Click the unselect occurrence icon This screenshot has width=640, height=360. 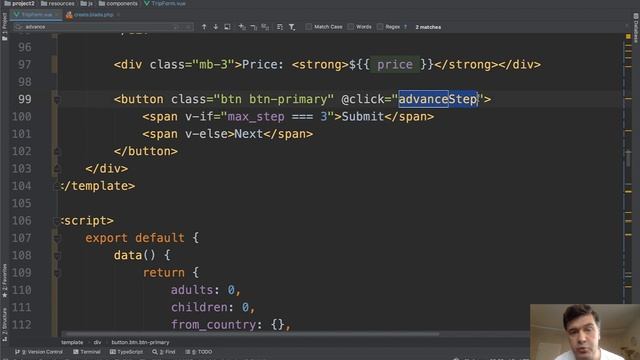click(x=253, y=27)
